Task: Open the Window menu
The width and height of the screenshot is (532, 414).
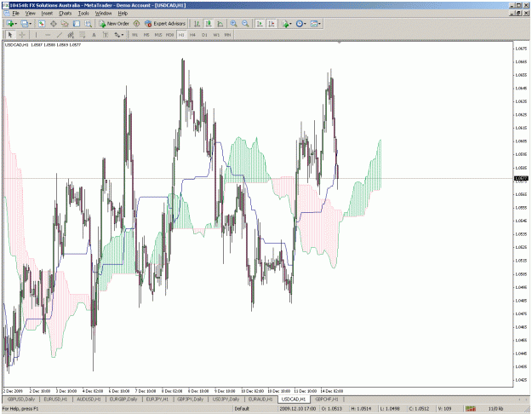Action: pos(103,14)
